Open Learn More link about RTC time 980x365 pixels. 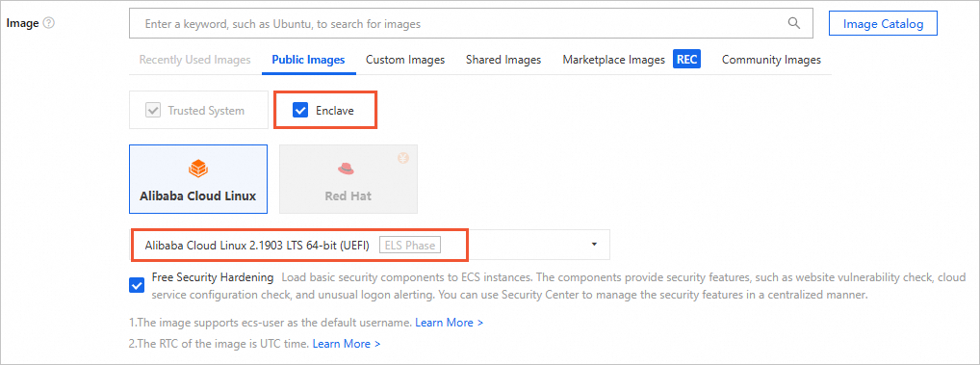point(347,344)
